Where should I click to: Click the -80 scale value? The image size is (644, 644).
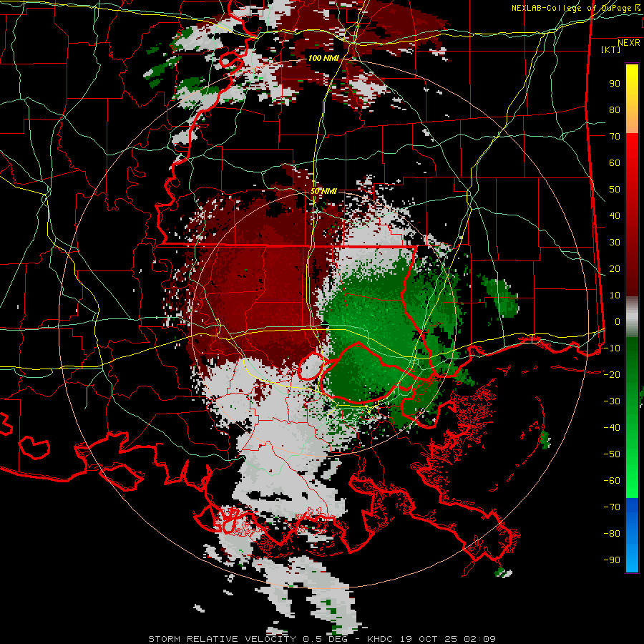tap(612, 534)
